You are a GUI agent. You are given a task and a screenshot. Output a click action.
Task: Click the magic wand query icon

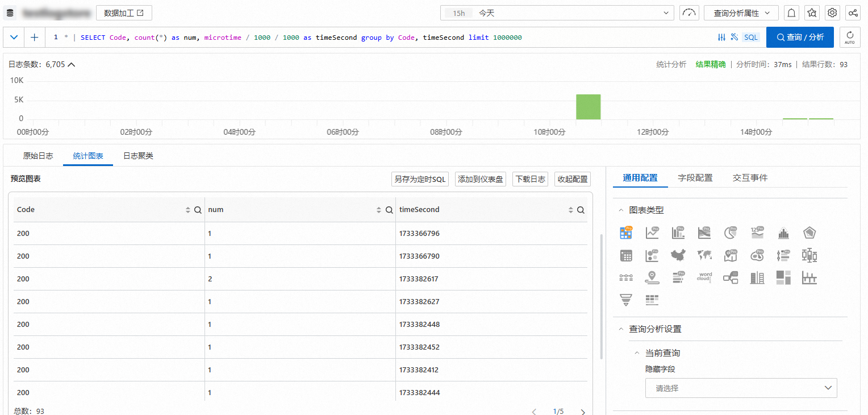pos(734,38)
